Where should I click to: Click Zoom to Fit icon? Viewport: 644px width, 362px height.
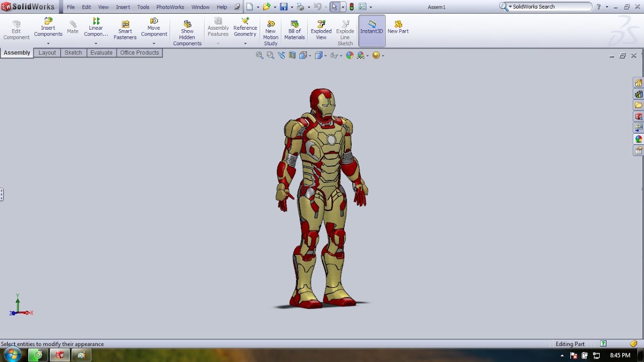point(260,55)
